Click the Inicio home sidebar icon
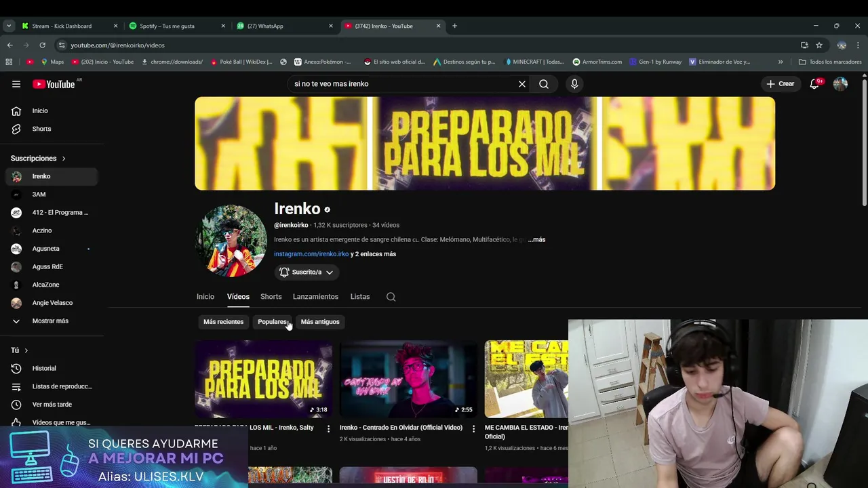The image size is (868, 488). (16, 110)
